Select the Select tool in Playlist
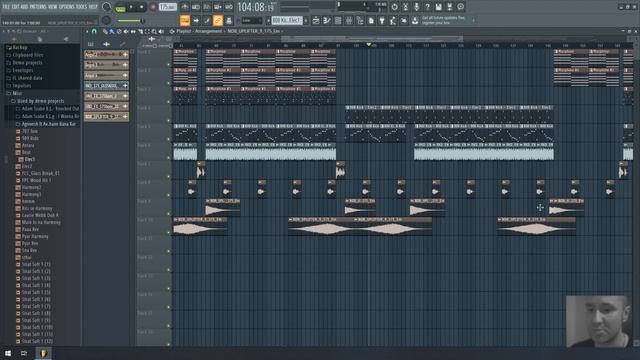Image resolution: width=640 pixels, height=360 pixels. pyautogui.click(x=147, y=31)
